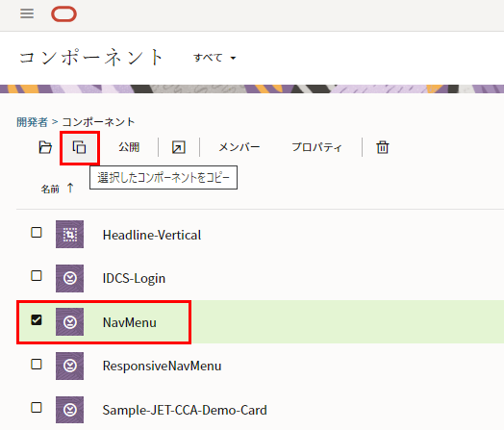Copy the selected component
Screen dimensions: 504x430
click(80, 147)
